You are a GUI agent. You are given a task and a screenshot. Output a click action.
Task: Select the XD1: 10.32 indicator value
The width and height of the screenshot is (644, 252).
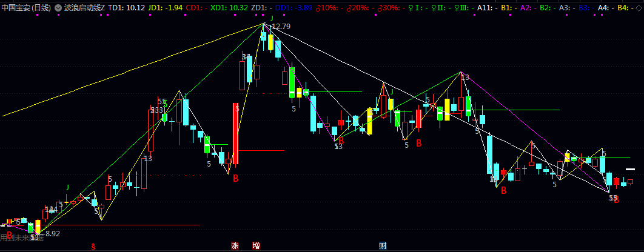pos(229,7)
